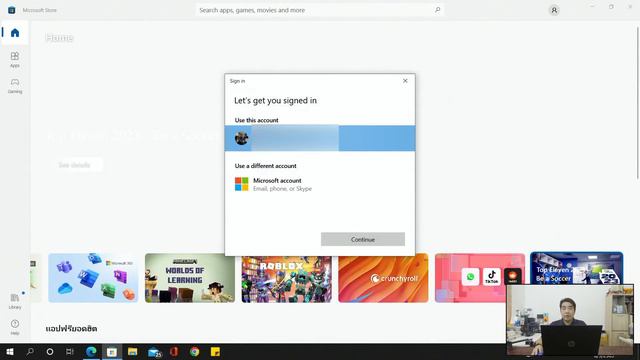Open Worlds of Learning Minecraft banner

190,278
